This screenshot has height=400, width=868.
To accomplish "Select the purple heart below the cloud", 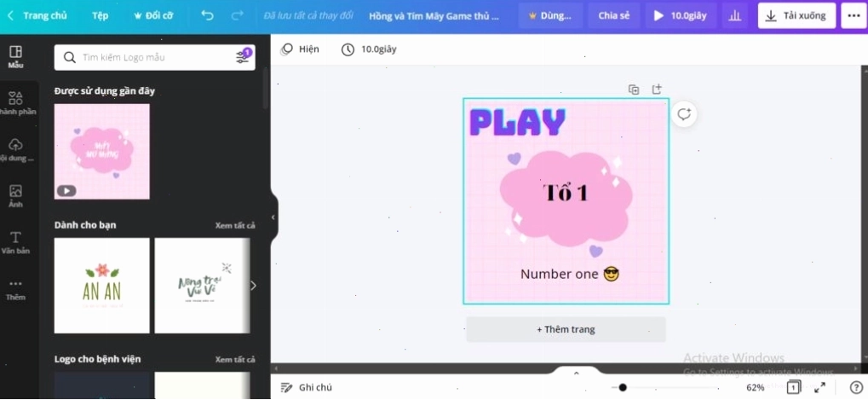I will (595, 251).
